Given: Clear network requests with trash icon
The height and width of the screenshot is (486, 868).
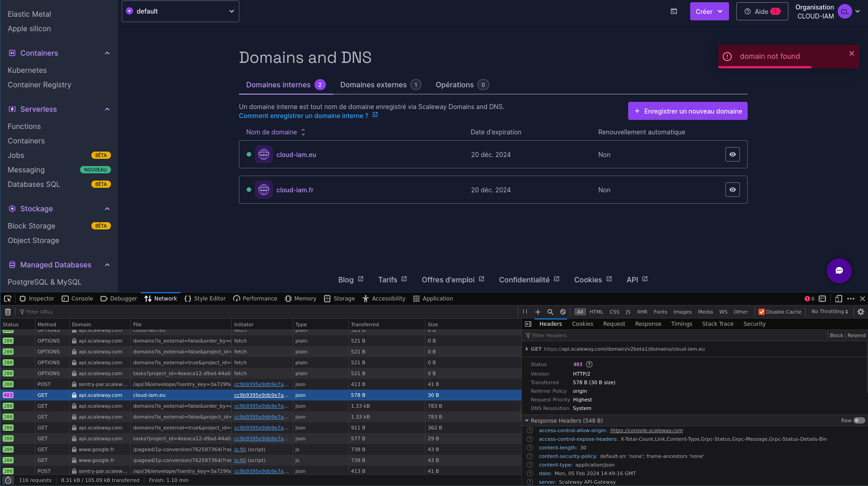Looking at the screenshot, I should (x=8, y=312).
